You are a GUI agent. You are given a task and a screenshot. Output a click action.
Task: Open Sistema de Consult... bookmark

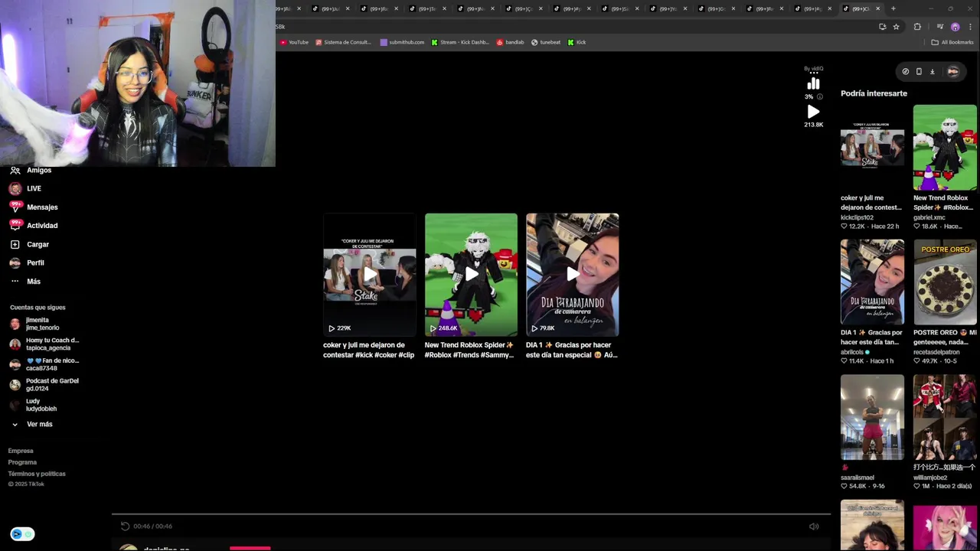[342, 42]
